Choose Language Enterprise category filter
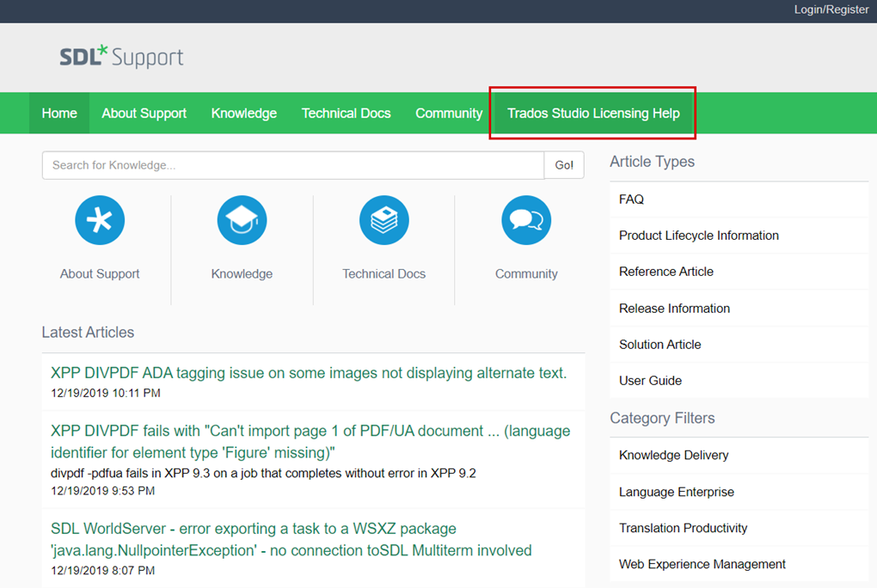The height and width of the screenshot is (588, 877). pos(739,492)
